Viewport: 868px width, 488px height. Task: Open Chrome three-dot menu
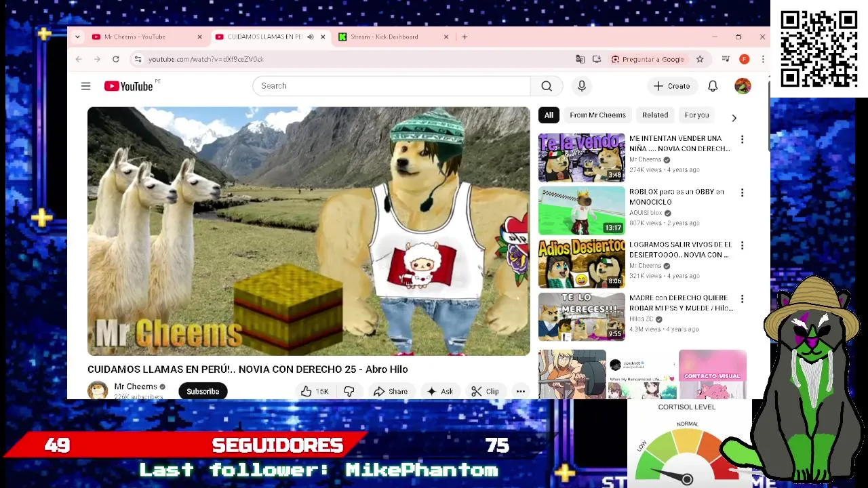click(763, 59)
